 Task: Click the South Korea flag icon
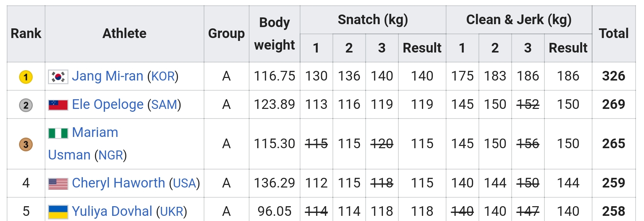pos(58,77)
